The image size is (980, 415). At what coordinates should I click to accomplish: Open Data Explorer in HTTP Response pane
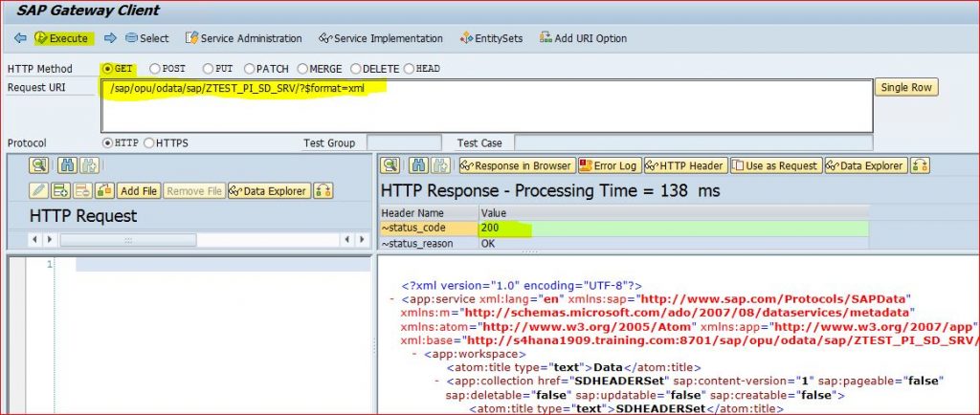click(865, 165)
